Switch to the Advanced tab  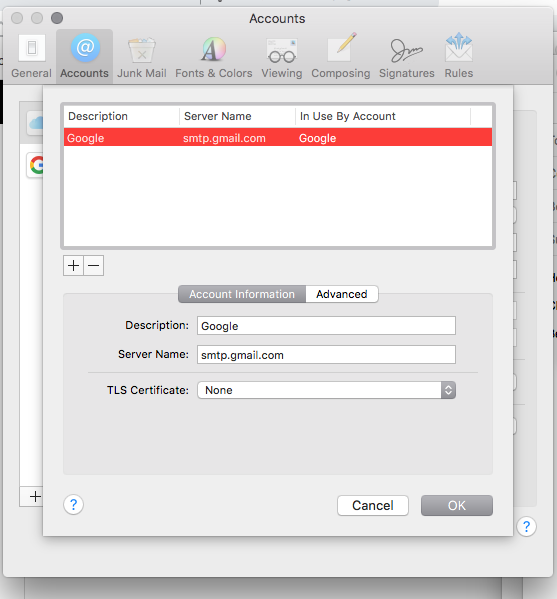342,294
